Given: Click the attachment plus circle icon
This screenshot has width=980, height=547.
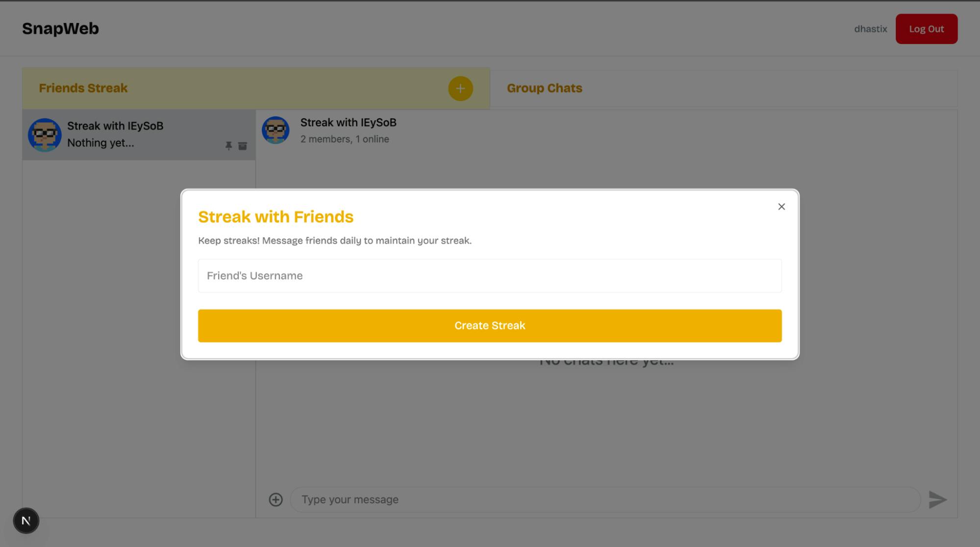Looking at the screenshot, I should coord(276,499).
